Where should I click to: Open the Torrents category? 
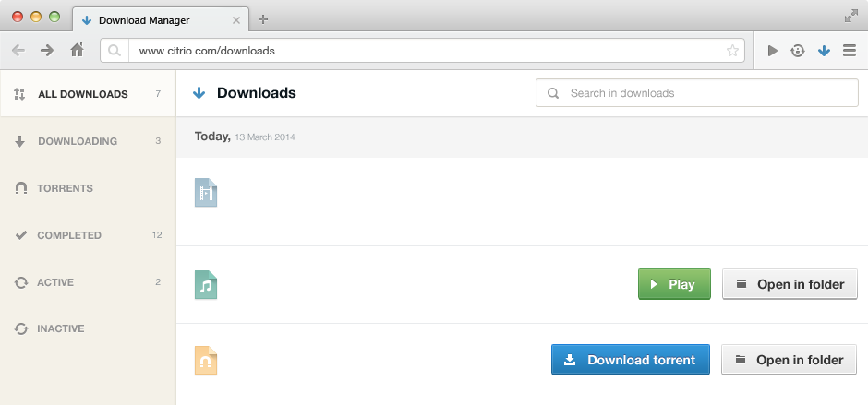pos(65,188)
